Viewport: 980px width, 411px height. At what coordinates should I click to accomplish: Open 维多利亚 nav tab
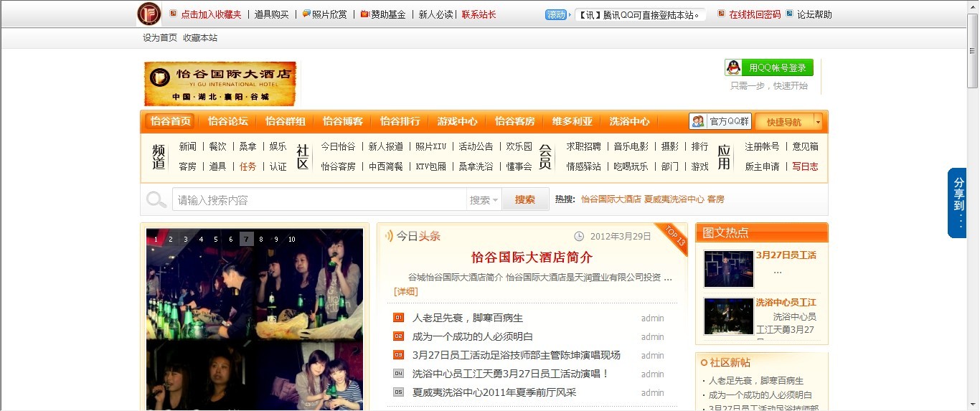(573, 121)
